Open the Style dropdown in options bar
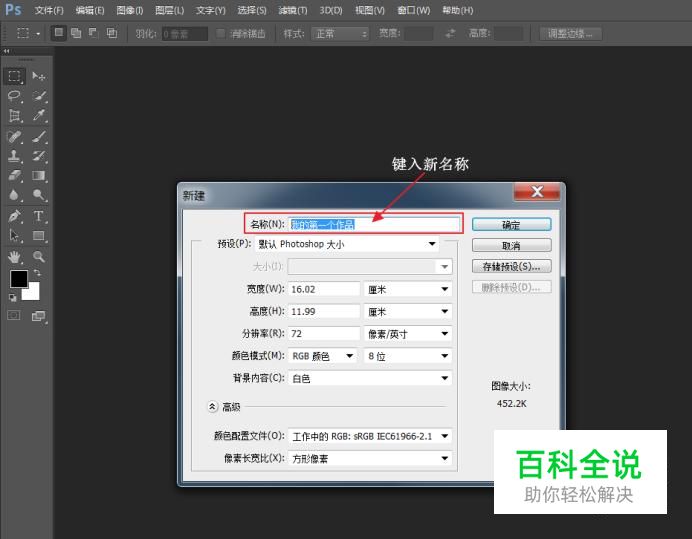 click(x=340, y=34)
